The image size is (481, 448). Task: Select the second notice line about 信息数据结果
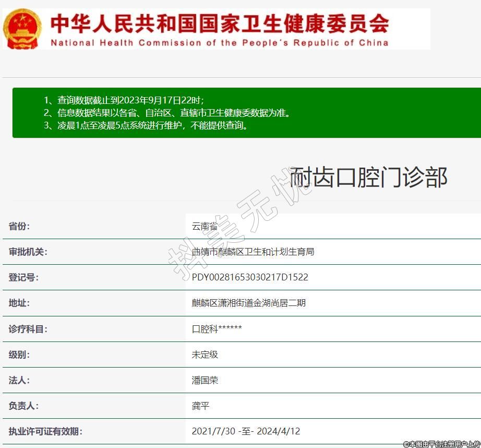click(166, 113)
